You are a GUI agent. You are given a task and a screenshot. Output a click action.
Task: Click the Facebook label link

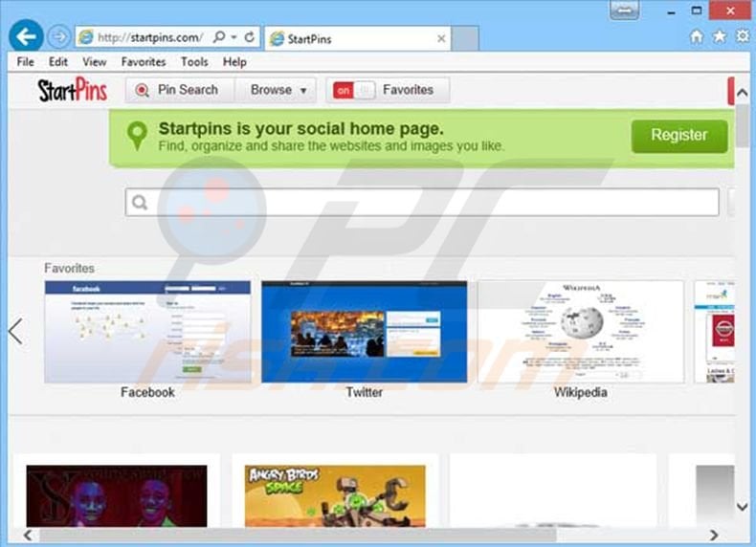tap(147, 392)
